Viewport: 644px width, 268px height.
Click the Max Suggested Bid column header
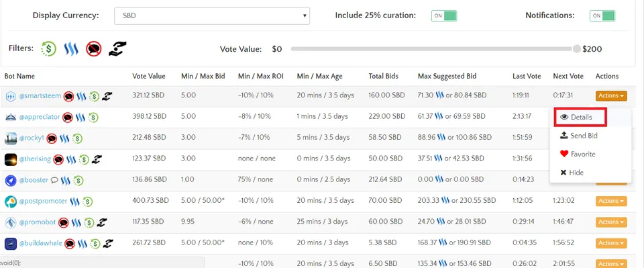pos(447,76)
